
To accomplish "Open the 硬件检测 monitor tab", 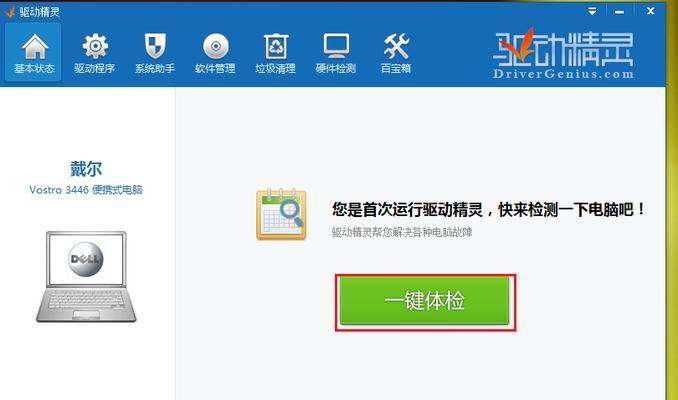I will (336, 54).
